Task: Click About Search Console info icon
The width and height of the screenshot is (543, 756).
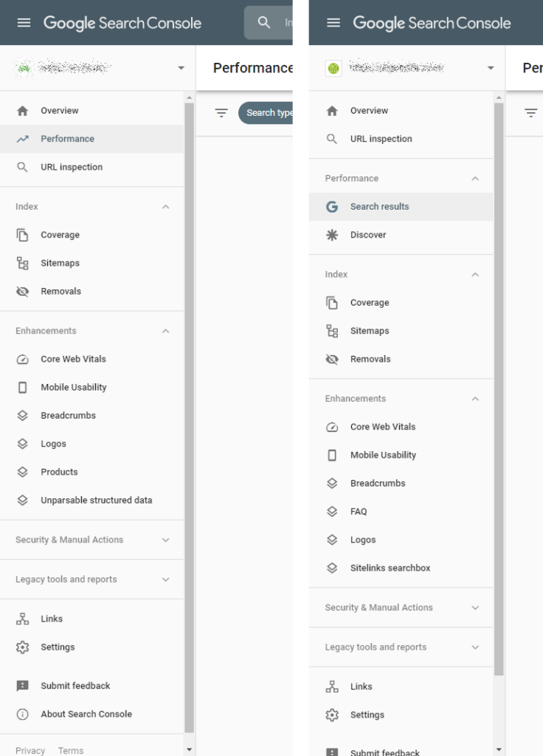Action: tap(23, 714)
